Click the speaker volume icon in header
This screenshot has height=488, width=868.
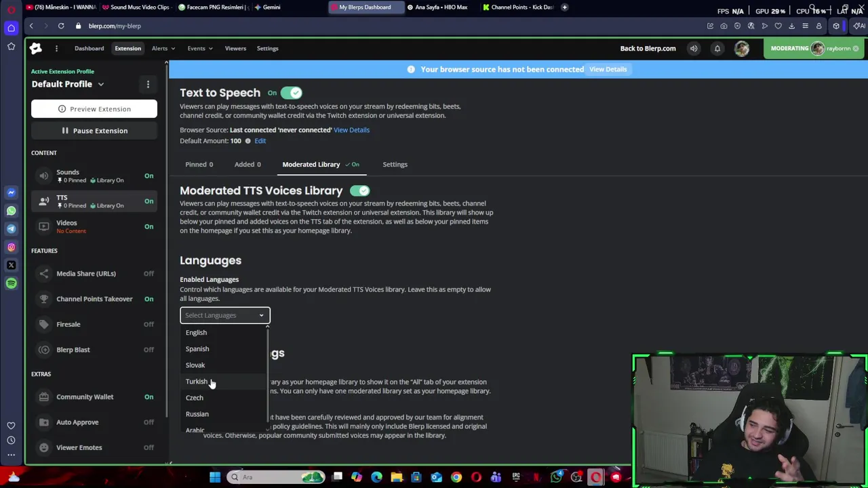point(694,48)
